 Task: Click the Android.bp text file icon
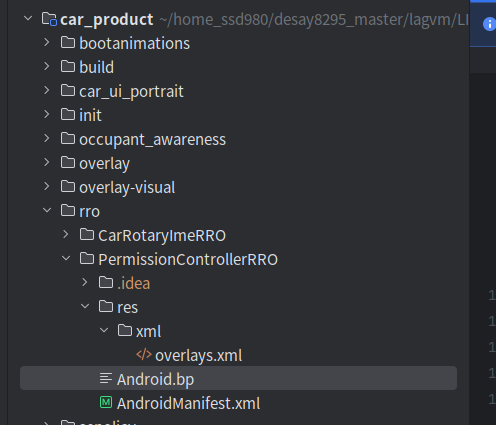point(106,378)
